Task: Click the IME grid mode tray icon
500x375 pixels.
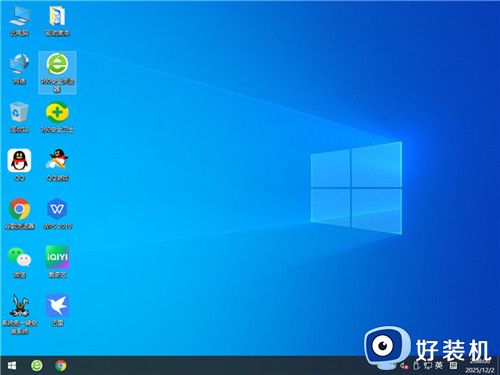Action: coord(453,366)
